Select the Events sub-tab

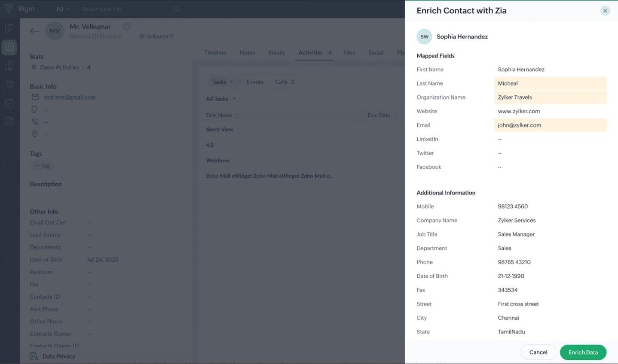click(255, 82)
